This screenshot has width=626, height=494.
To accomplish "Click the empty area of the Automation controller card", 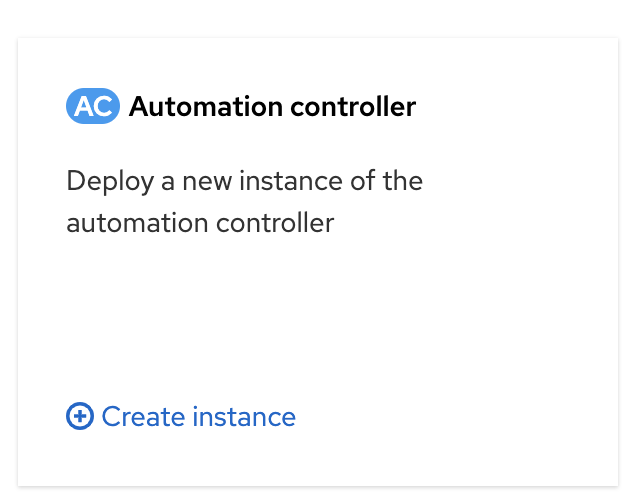I will point(400,310).
